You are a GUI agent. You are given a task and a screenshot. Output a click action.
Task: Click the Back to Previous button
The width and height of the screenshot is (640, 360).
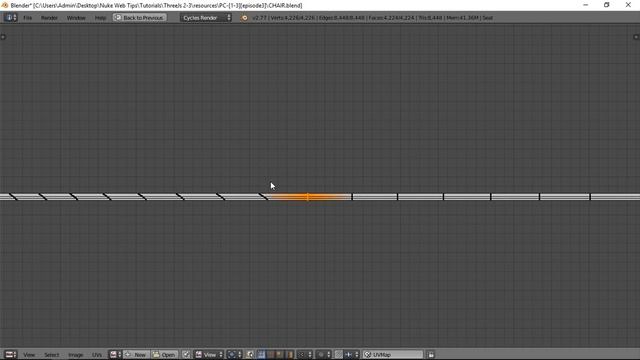(x=140, y=18)
